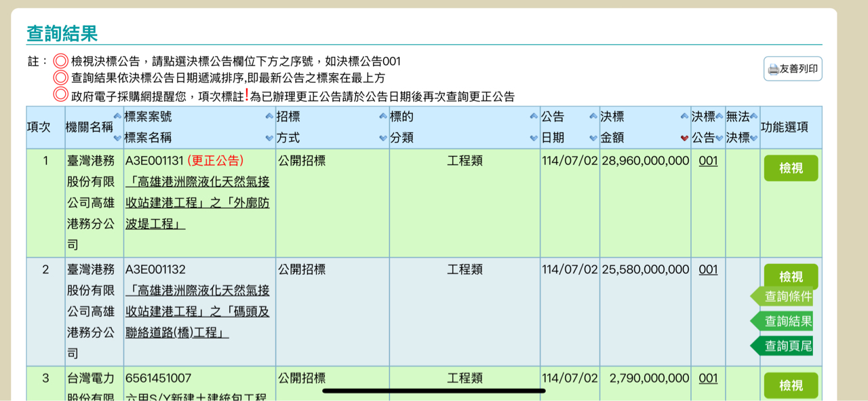
Task: Jump to 查詢頁尾 section tab
Action: point(787,346)
